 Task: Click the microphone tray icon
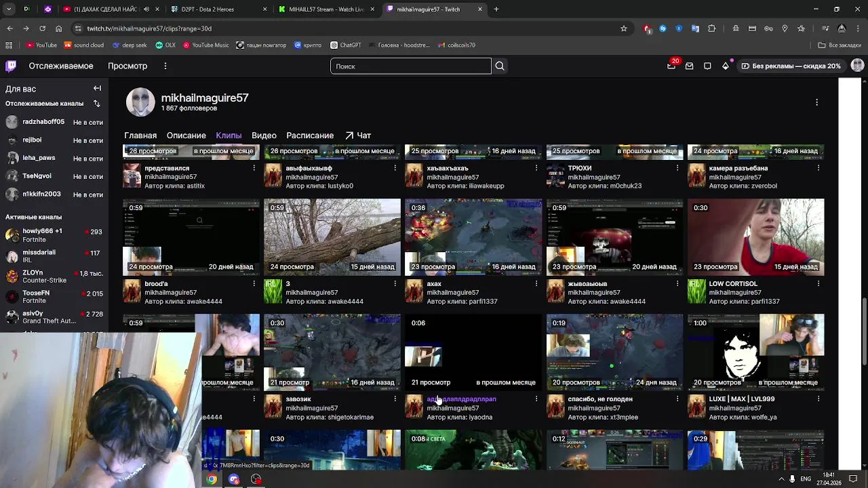[792, 479]
